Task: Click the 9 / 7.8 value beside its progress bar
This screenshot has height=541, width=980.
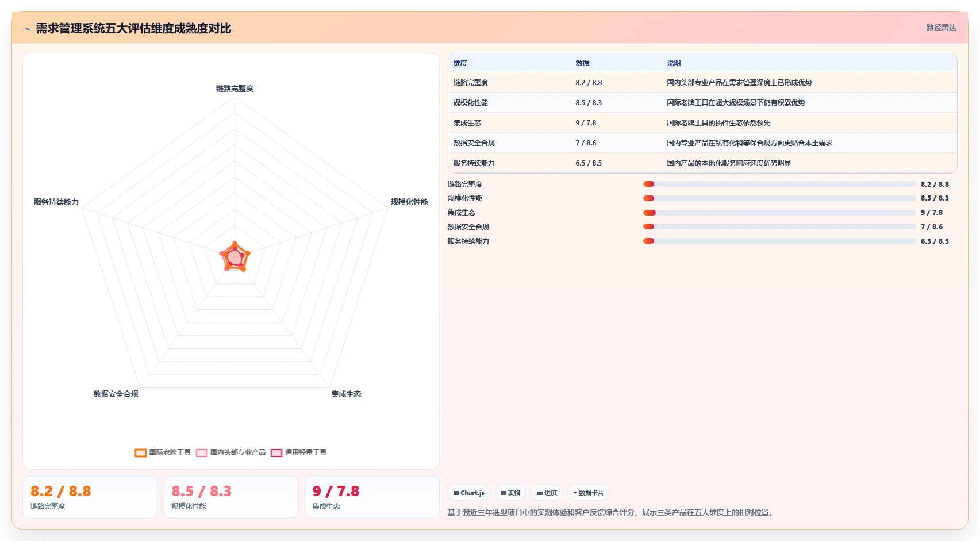Action: pyautogui.click(x=932, y=213)
